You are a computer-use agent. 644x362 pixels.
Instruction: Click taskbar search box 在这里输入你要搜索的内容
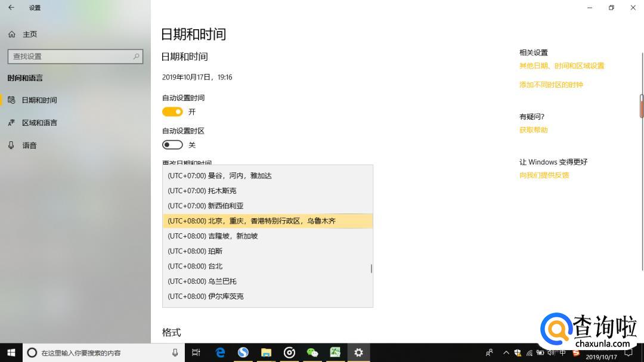point(104,352)
